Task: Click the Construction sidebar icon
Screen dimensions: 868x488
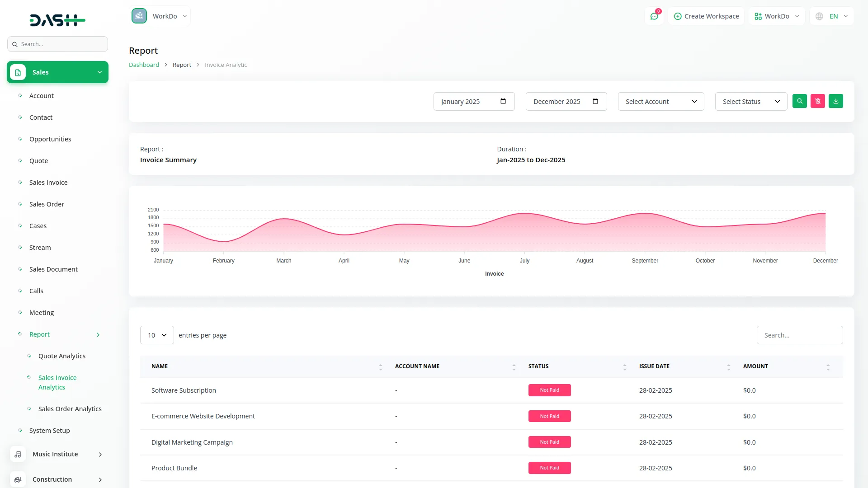Action: (x=18, y=479)
